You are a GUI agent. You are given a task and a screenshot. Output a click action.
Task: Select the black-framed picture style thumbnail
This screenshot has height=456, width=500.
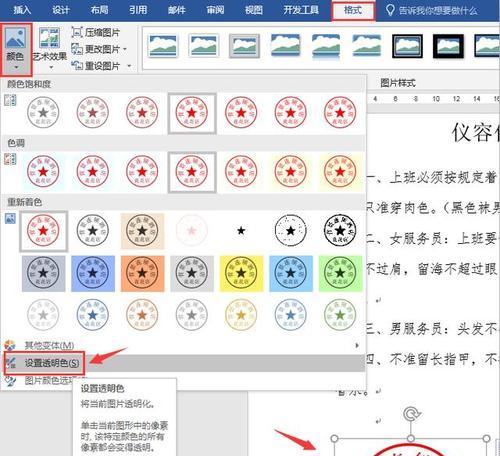pos(448,46)
